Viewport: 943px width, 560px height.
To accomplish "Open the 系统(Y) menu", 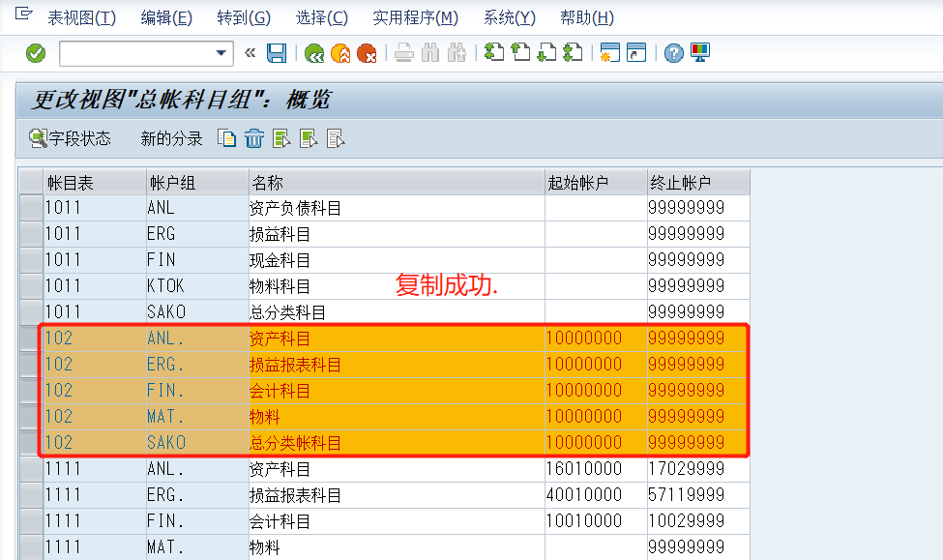I will tap(510, 18).
